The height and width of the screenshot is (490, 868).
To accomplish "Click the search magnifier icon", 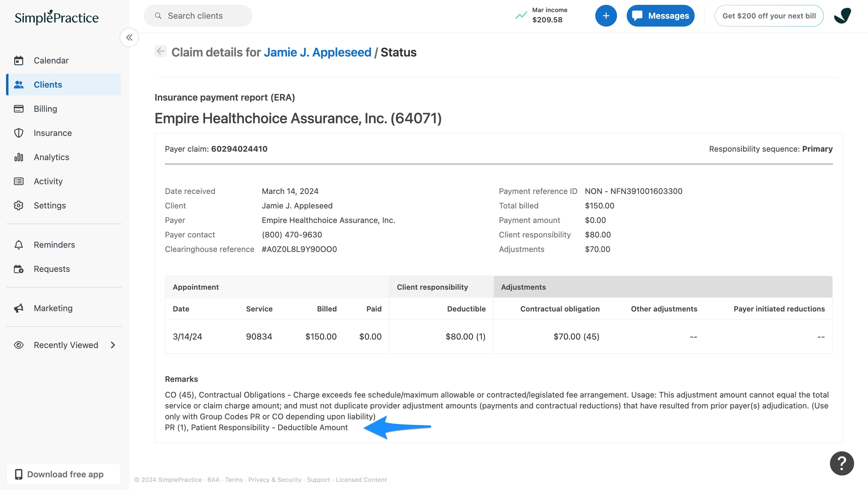I will click(x=158, y=16).
